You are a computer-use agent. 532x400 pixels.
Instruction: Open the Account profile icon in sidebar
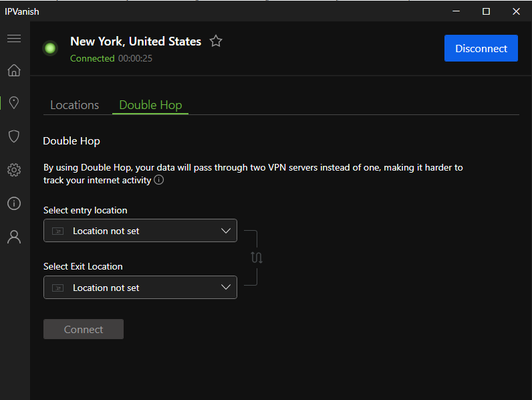tap(14, 237)
